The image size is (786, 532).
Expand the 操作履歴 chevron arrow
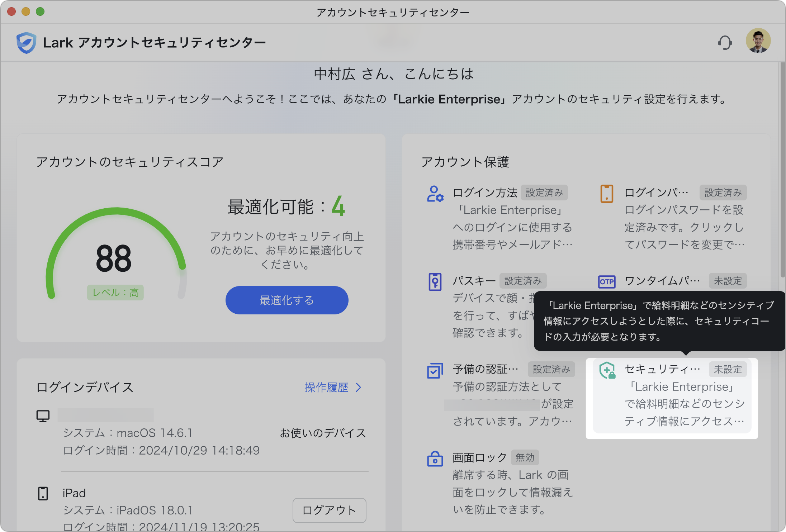[358, 388]
